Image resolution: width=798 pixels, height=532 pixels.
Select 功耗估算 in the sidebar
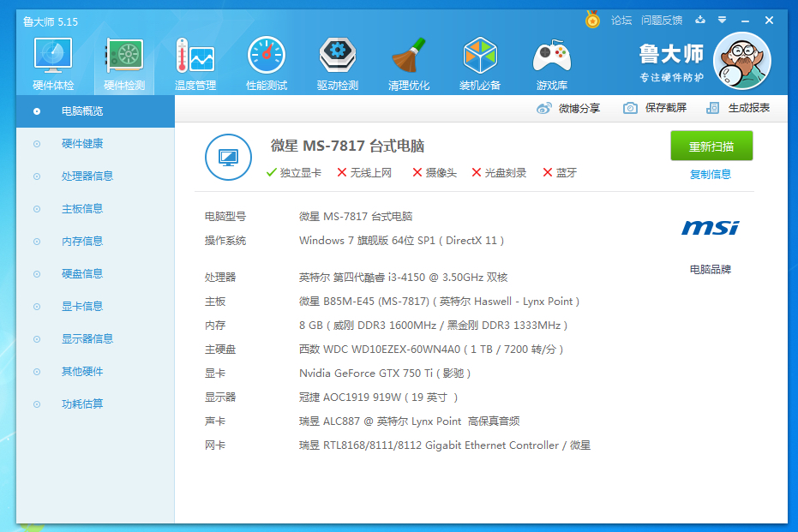tap(95, 403)
